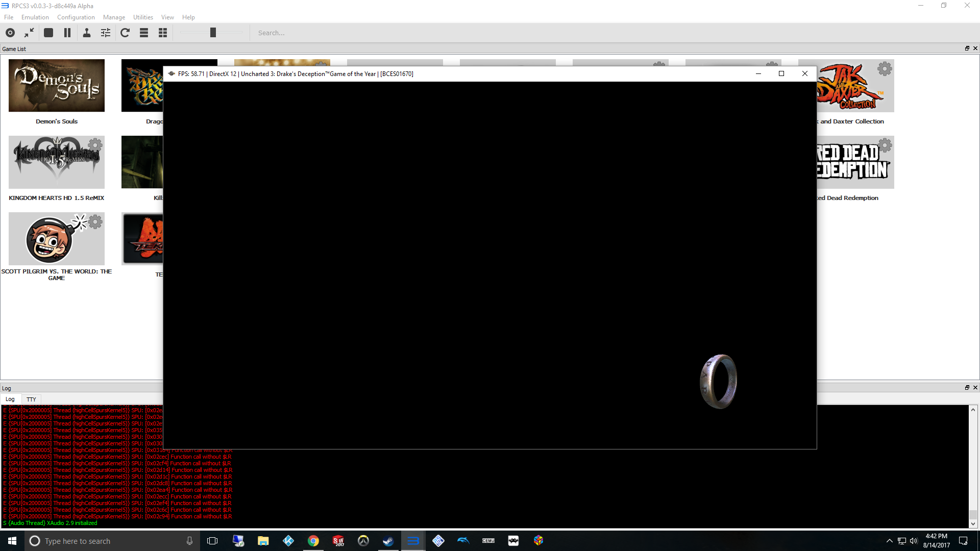
Task: Refresh the game list
Action: [x=125, y=33]
